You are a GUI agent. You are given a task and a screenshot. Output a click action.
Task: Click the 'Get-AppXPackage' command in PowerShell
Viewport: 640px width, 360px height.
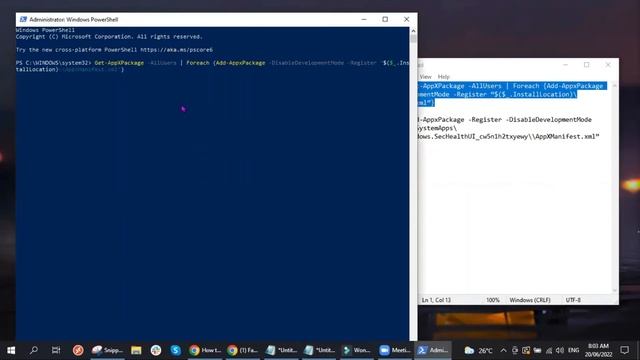click(x=119, y=63)
